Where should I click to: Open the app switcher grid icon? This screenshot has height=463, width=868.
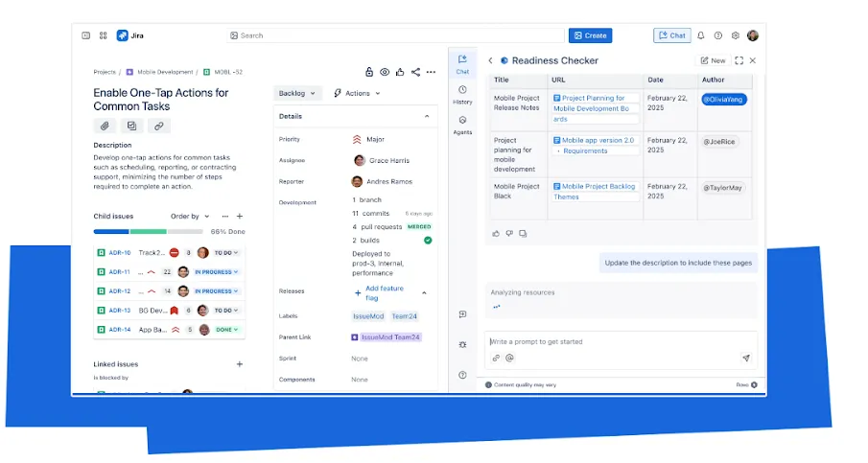click(103, 35)
